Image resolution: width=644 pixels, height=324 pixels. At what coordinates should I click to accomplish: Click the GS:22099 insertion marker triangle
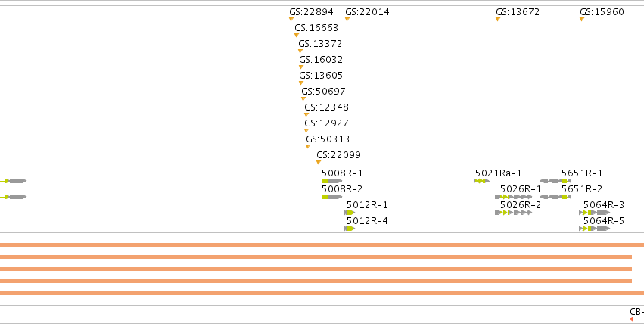[x=319, y=163]
